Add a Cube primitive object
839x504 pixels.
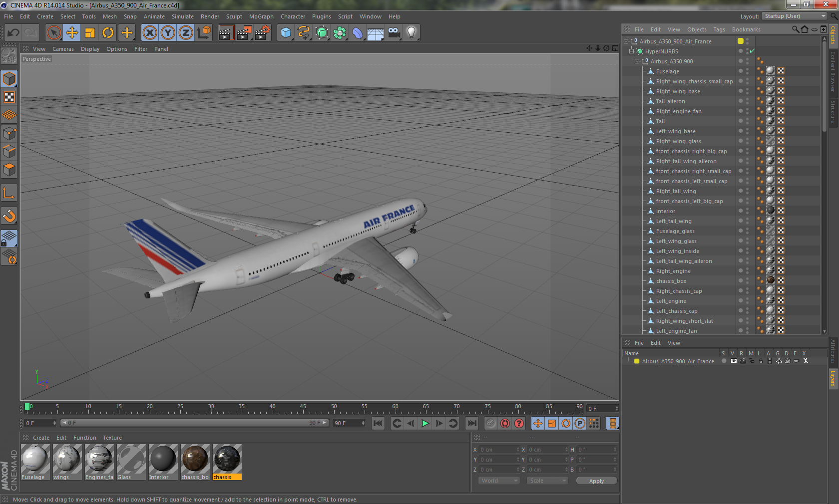[286, 33]
